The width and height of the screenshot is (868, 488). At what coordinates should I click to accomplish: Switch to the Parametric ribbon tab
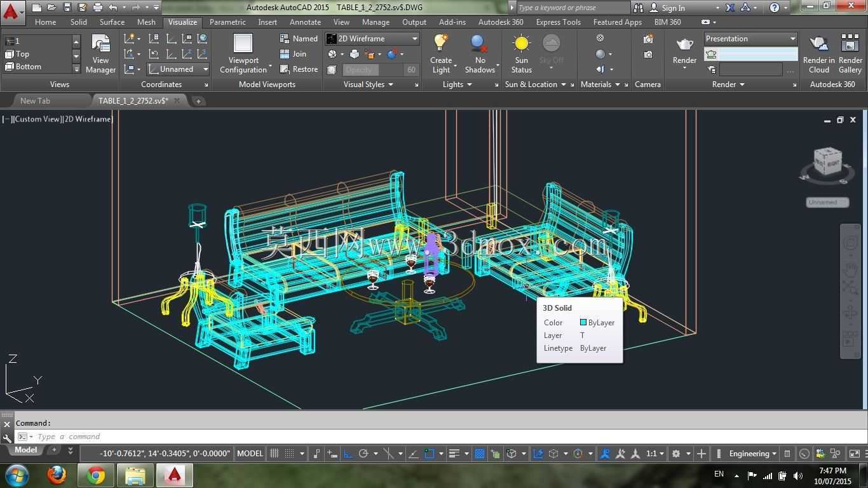tap(227, 22)
